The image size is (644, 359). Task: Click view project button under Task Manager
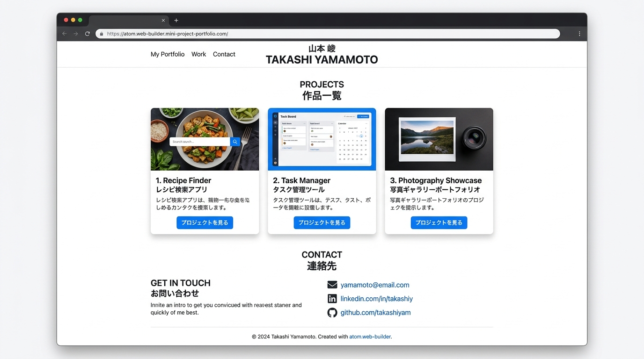tap(322, 223)
